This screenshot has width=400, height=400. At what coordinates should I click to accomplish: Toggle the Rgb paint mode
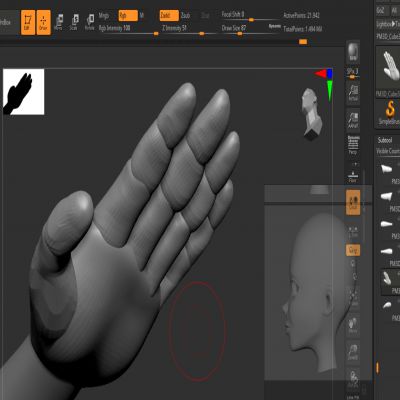pyautogui.click(x=128, y=15)
